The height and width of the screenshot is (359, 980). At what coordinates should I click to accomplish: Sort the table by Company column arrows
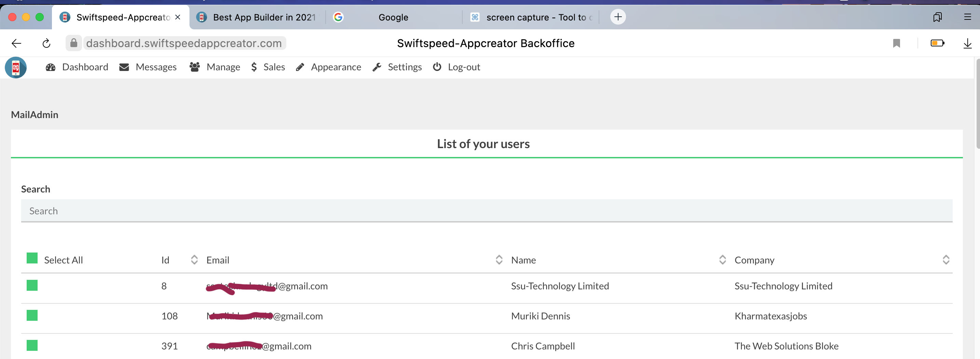pyautogui.click(x=946, y=260)
